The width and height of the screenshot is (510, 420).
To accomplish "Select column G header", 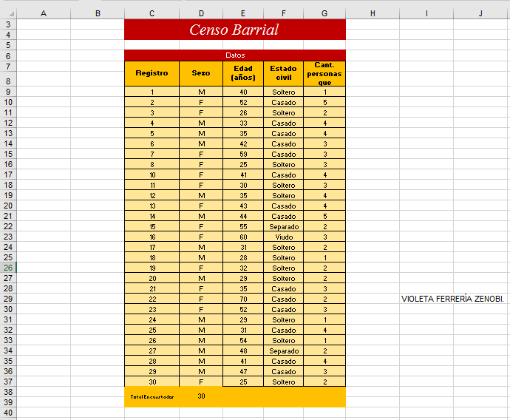I will [x=324, y=13].
